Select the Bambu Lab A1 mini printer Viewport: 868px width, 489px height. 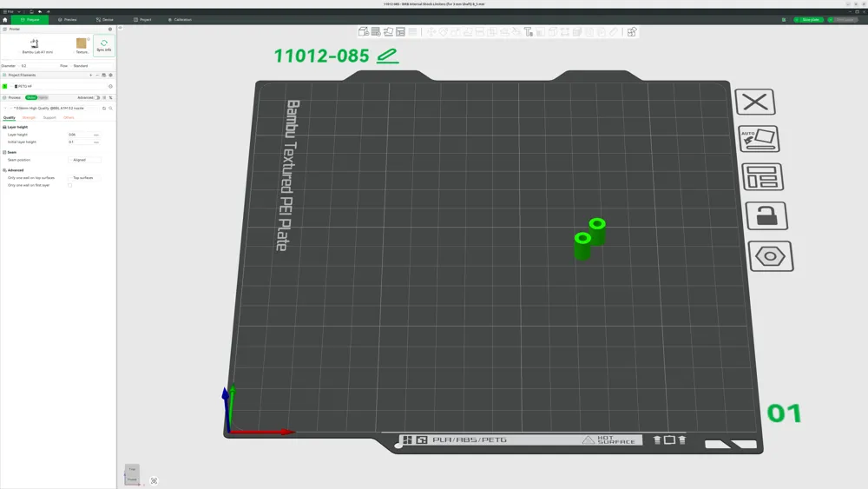[37, 46]
